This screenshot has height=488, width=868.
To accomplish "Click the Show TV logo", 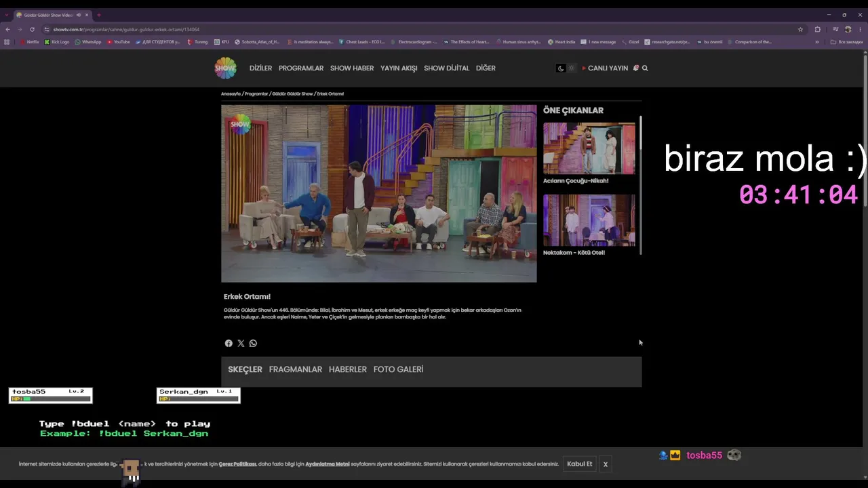I will [x=225, y=68].
